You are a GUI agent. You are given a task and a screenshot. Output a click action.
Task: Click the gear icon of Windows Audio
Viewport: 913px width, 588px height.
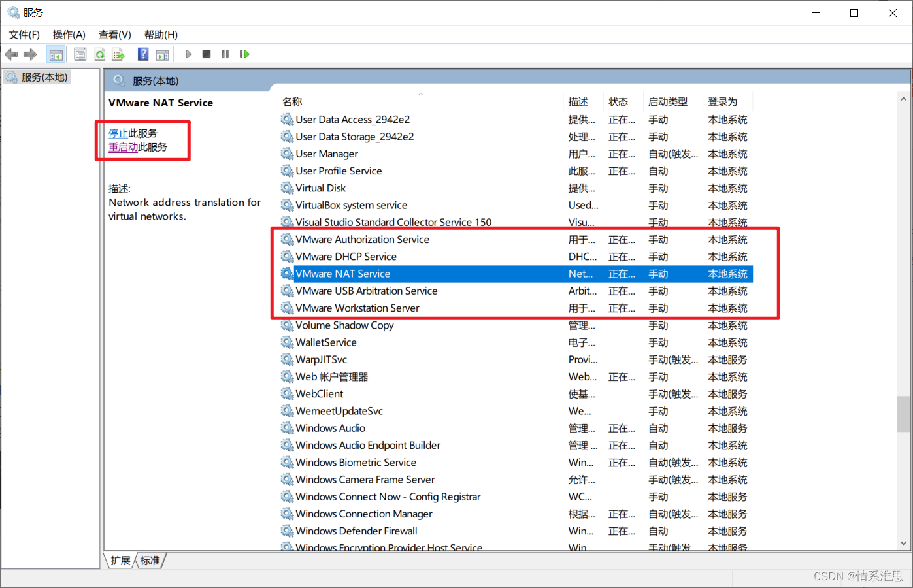[x=287, y=428]
